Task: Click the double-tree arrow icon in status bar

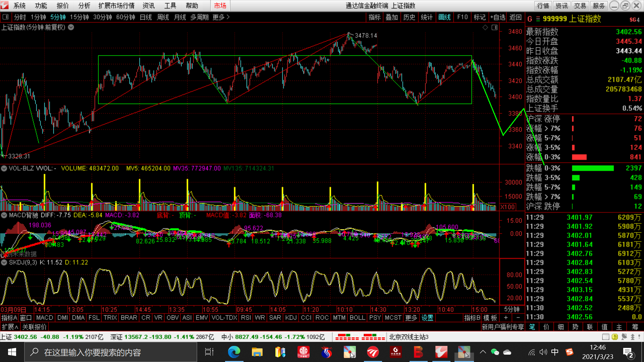Action: click(633, 337)
